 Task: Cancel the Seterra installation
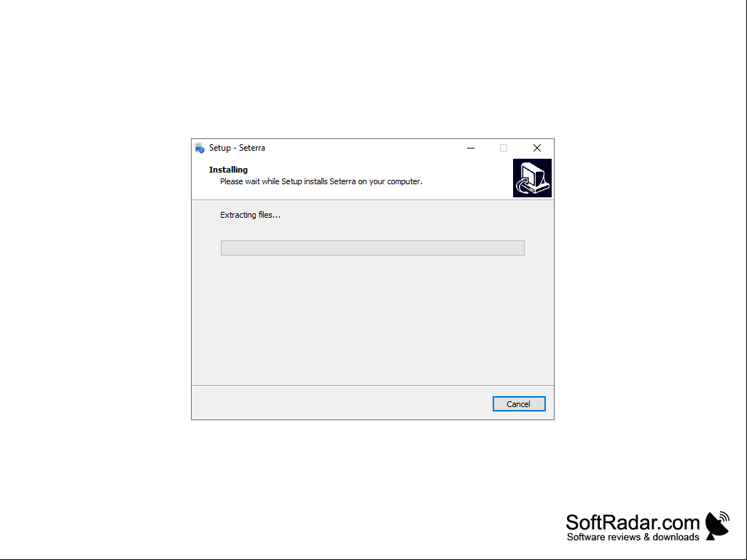(519, 404)
